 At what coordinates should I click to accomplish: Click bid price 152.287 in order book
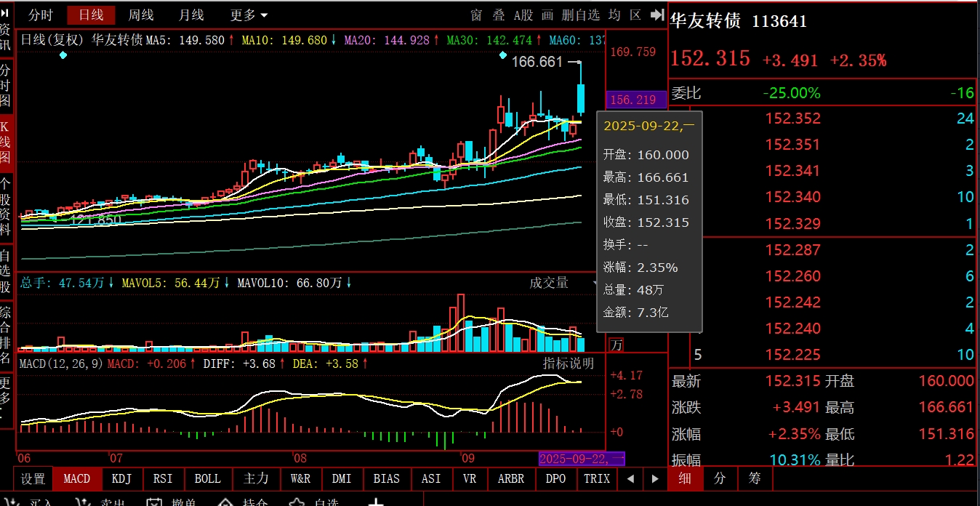792,250
